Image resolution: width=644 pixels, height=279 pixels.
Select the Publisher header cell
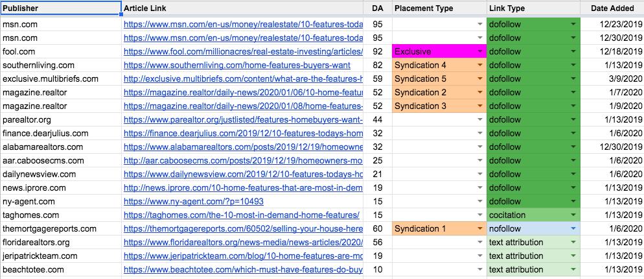pos(60,8)
